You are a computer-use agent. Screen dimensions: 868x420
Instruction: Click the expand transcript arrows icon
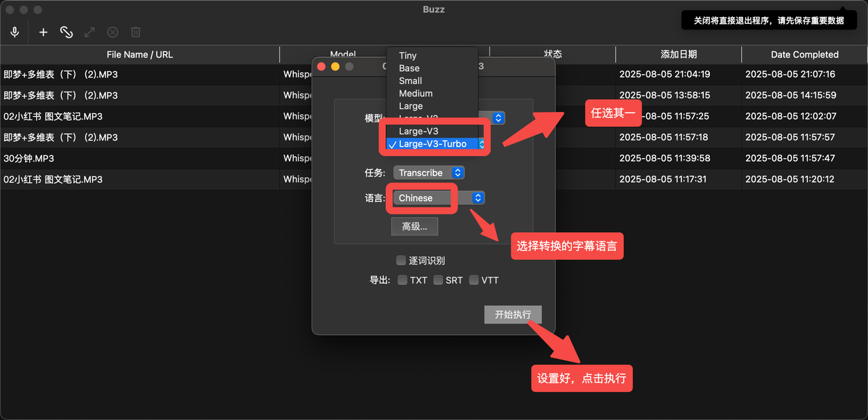point(90,32)
